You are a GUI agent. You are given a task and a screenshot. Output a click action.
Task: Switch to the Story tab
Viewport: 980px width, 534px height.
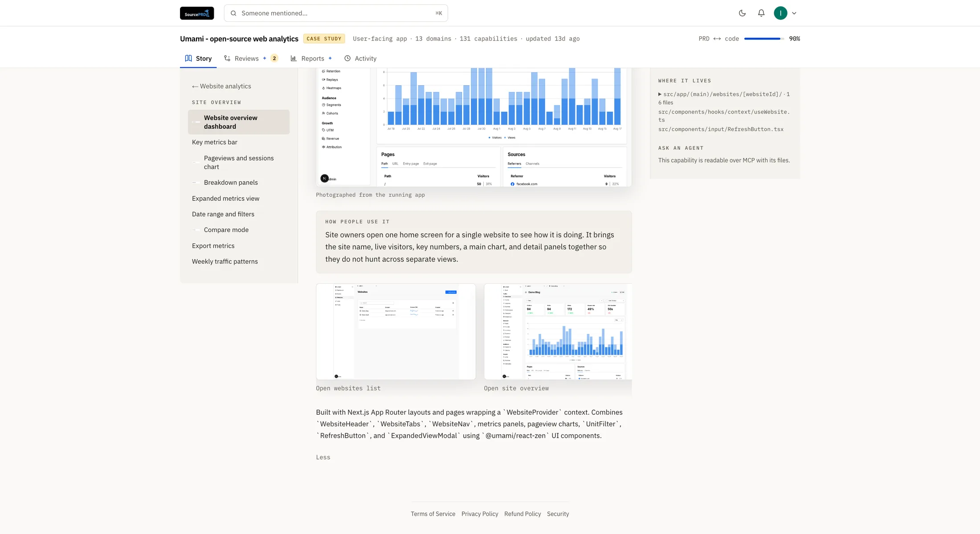(x=198, y=58)
